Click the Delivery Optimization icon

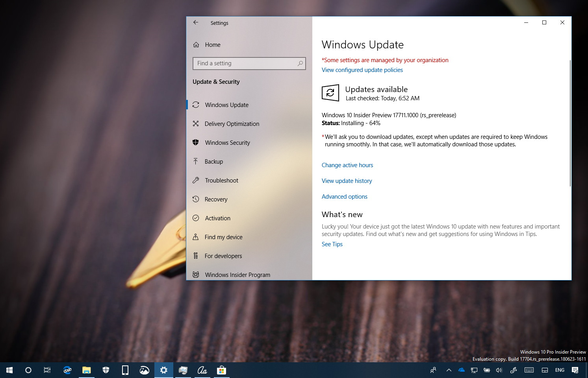(197, 124)
